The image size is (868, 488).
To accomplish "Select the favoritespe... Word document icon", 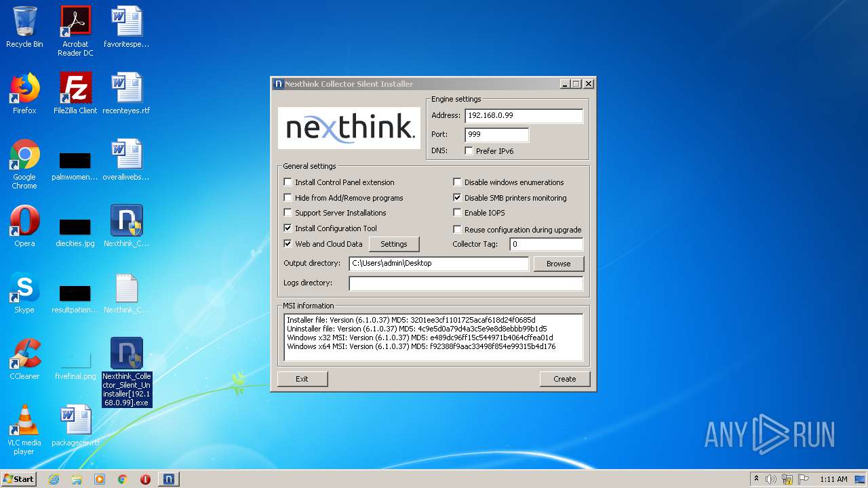I will (126, 27).
